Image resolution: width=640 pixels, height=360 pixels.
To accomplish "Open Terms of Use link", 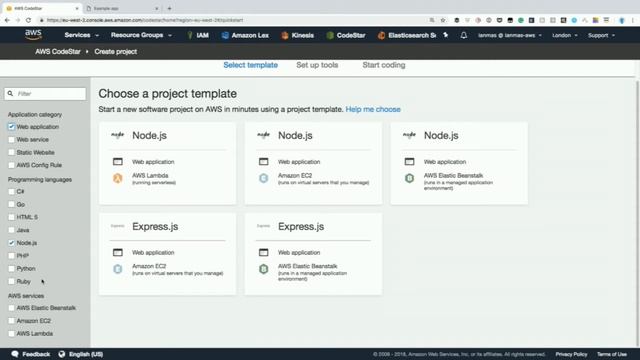I will [x=611, y=354].
